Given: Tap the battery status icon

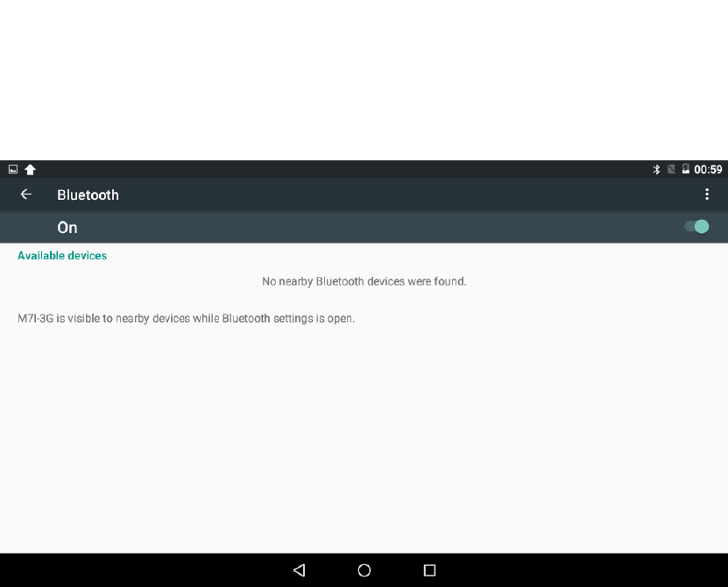Looking at the screenshot, I should coord(686,169).
